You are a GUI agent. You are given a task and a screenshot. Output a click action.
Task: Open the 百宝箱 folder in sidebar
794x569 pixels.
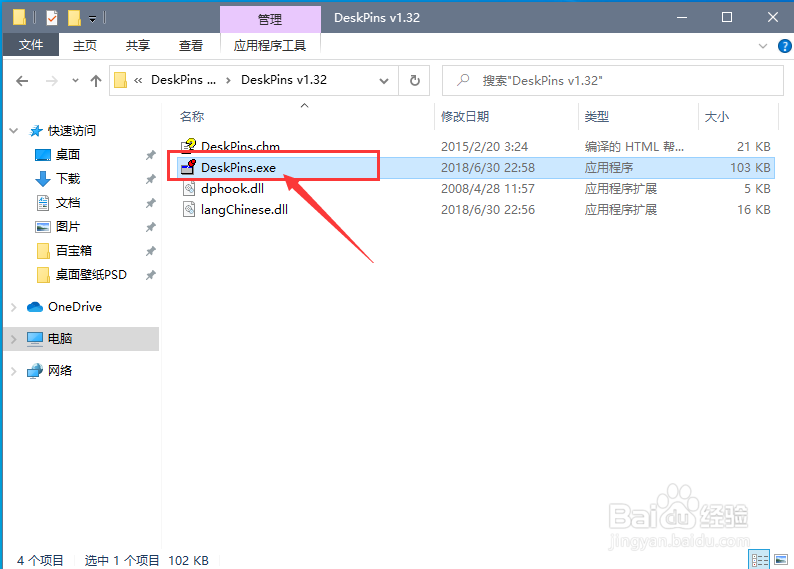tap(74, 251)
